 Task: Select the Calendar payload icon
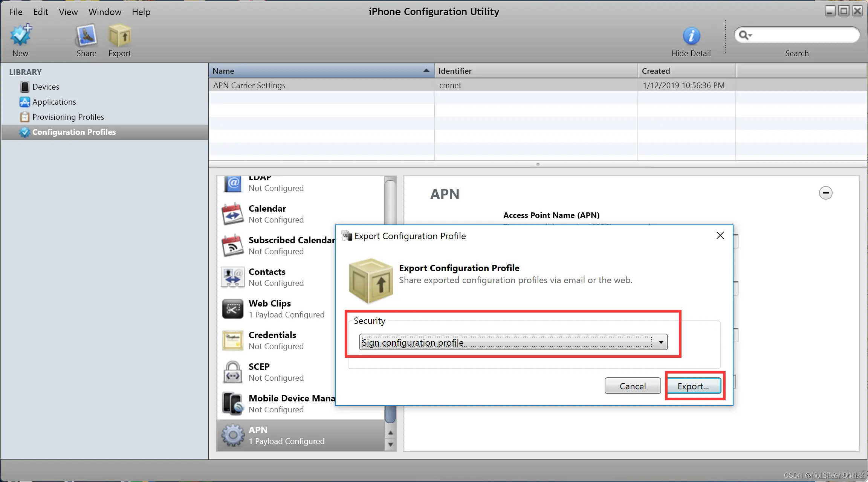click(232, 214)
